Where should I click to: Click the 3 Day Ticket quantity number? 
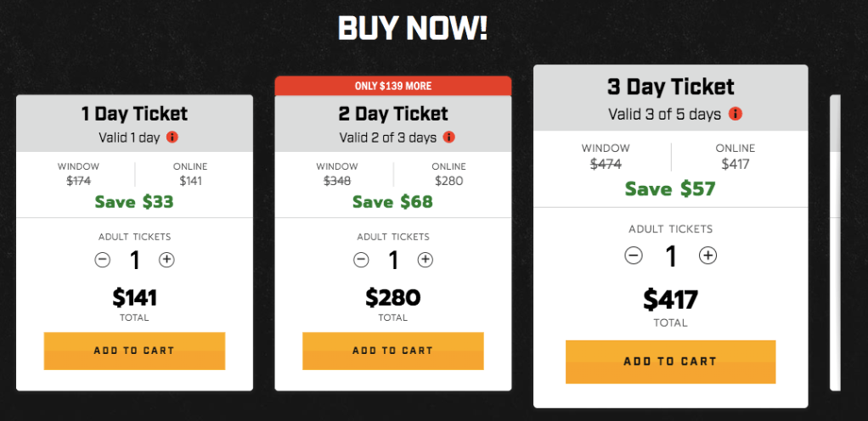pyautogui.click(x=670, y=255)
